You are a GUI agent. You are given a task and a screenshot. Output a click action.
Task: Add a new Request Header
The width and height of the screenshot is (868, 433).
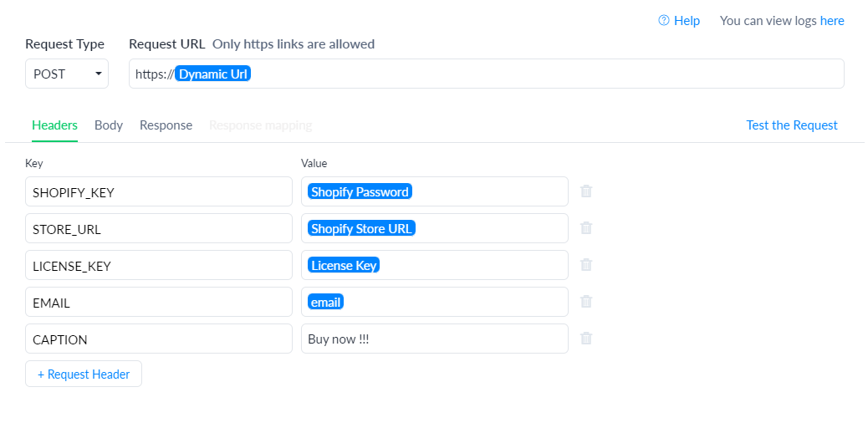[84, 374]
